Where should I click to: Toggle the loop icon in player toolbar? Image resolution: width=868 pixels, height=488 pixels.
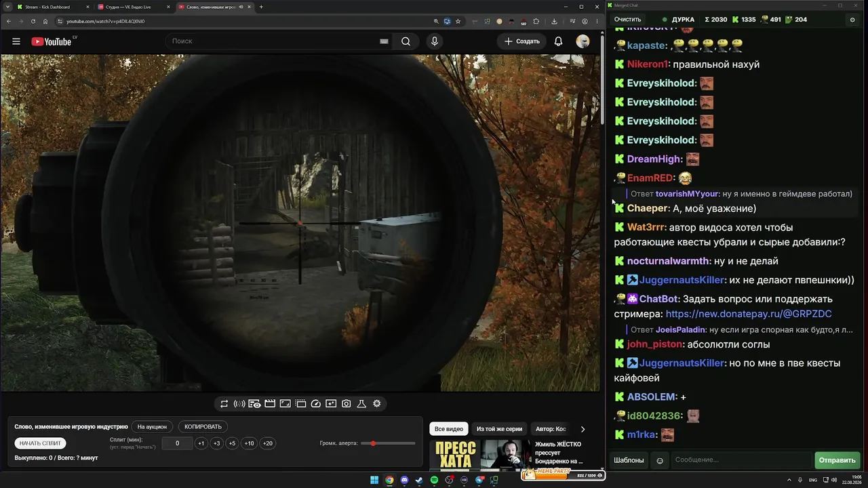(224, 404)
